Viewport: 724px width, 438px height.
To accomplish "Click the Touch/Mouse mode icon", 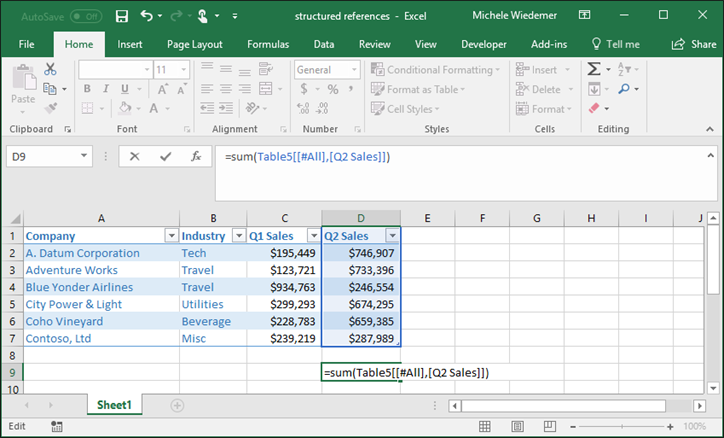I will [203, 17].
